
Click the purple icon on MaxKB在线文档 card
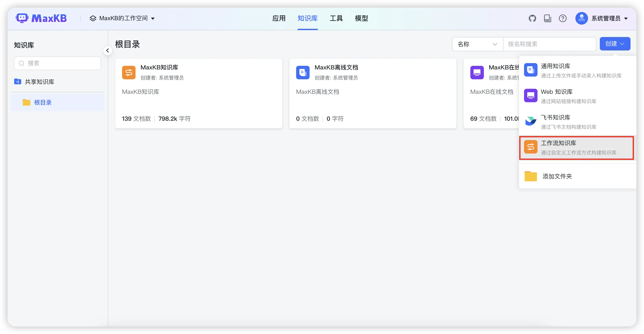[477, 72]
